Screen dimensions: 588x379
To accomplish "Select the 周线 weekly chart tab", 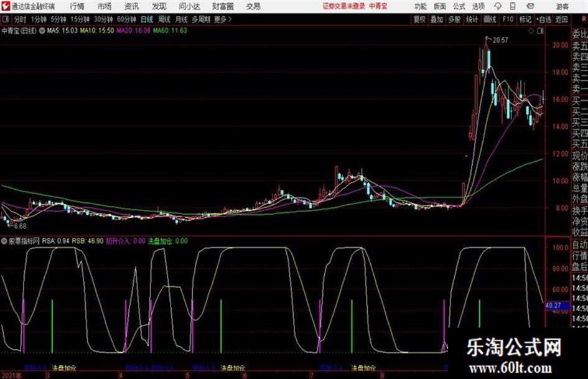I will point(164,19).
